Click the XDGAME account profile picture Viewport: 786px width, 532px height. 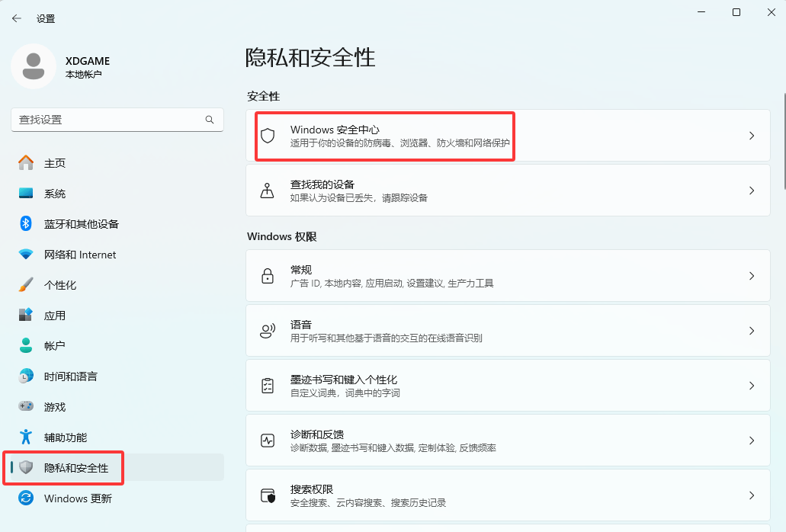(x=33, y=66)
